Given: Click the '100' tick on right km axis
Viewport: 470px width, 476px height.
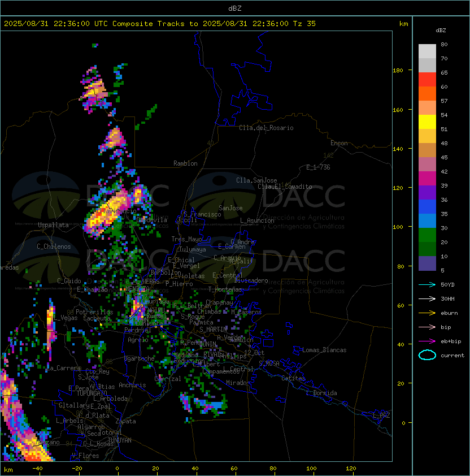Looking at the screenshot, I should [x=398, y=227].
